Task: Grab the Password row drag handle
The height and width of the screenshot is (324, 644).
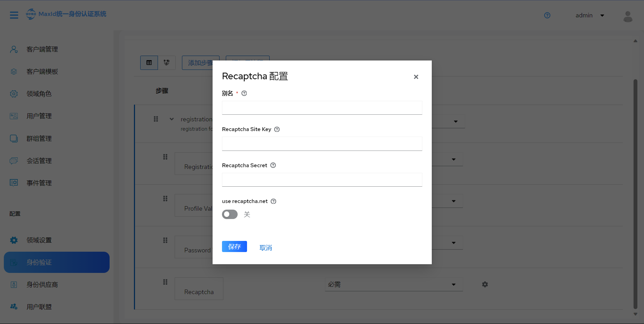Action: [165, 240]
